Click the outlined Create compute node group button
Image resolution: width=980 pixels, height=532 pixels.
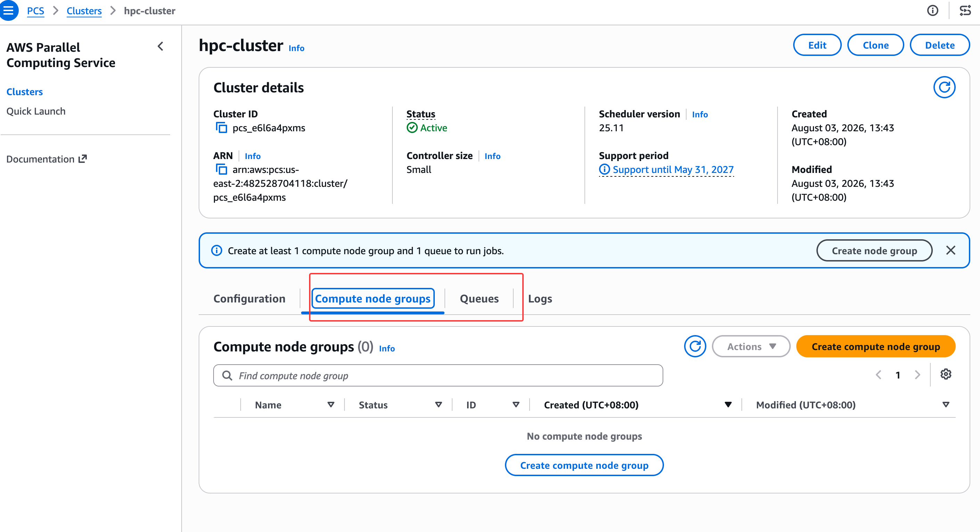[584, 465]
